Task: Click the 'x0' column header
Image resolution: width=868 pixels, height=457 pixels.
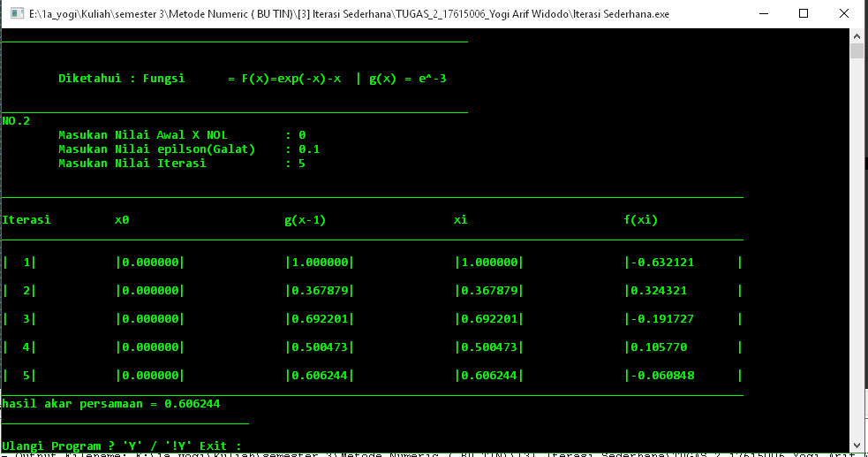Action: click(122, 220)
